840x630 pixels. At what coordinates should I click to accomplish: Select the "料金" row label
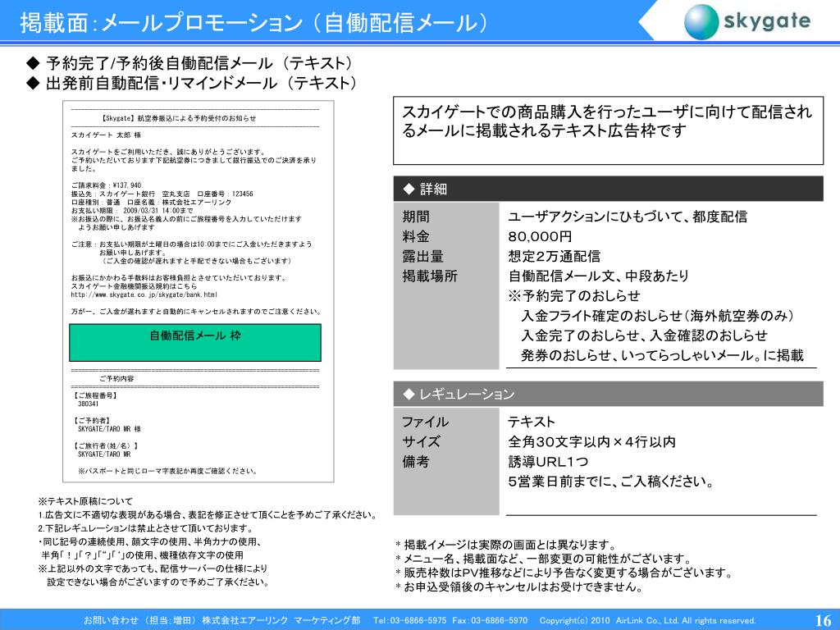tap(416, 236)
